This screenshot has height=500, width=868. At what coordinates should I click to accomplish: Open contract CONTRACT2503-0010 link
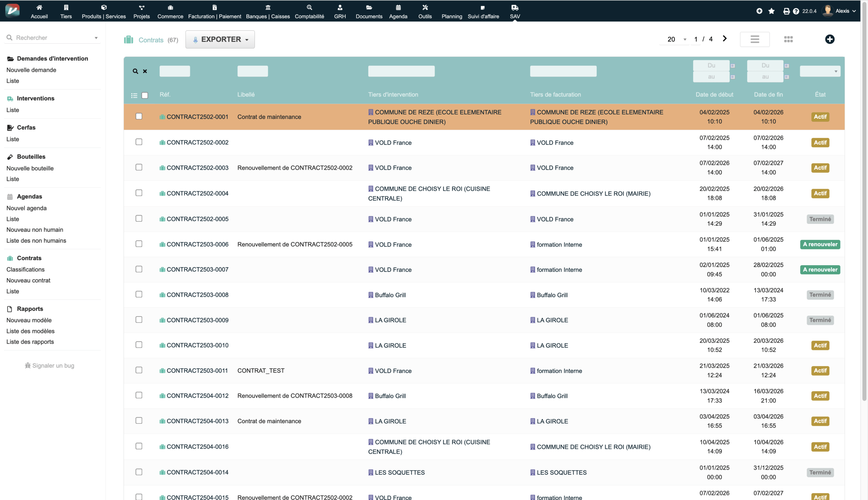tap(197, 345)
